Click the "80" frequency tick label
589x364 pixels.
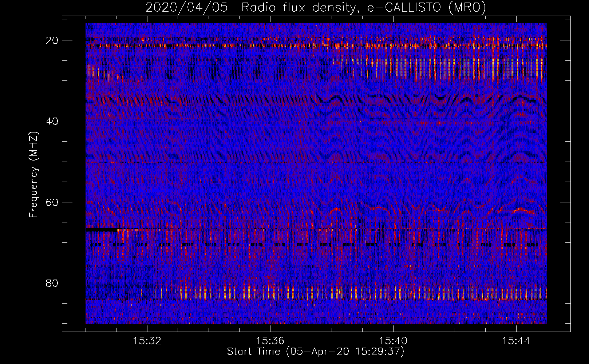pos(52,283)
